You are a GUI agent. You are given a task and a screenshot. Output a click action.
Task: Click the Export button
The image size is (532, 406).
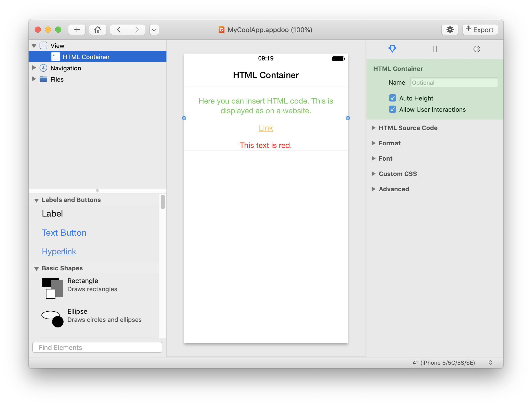pos(480,30)
